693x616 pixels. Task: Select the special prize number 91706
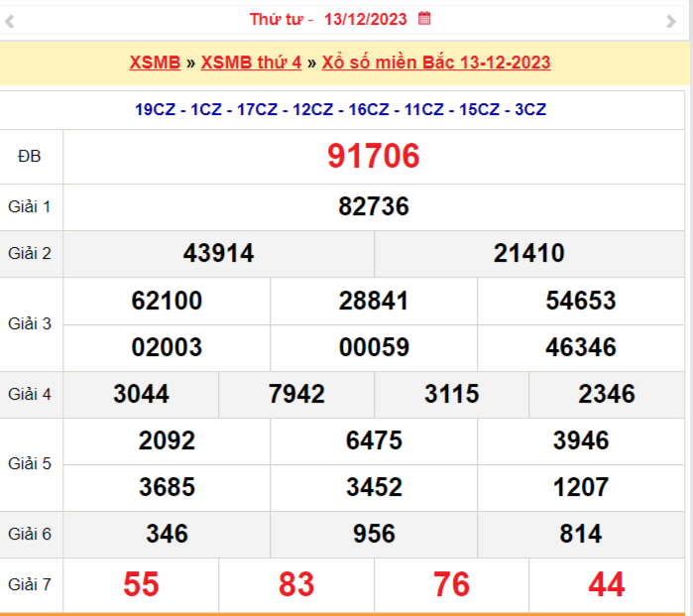coord(374,156)
